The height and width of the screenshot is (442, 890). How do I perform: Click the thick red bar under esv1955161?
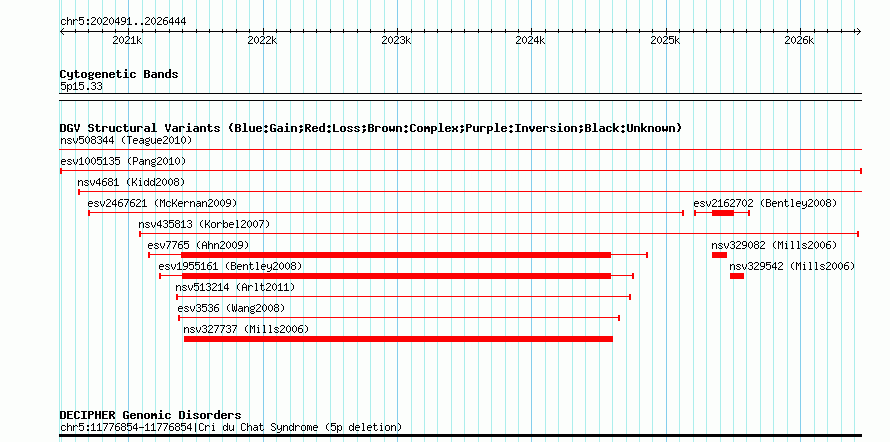[397, 276]
